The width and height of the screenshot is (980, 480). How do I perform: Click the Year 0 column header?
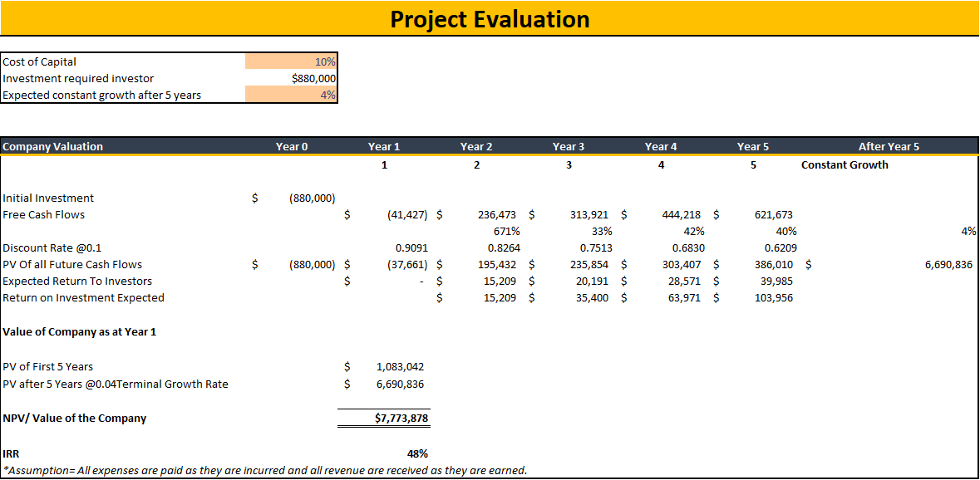(292, 146)
